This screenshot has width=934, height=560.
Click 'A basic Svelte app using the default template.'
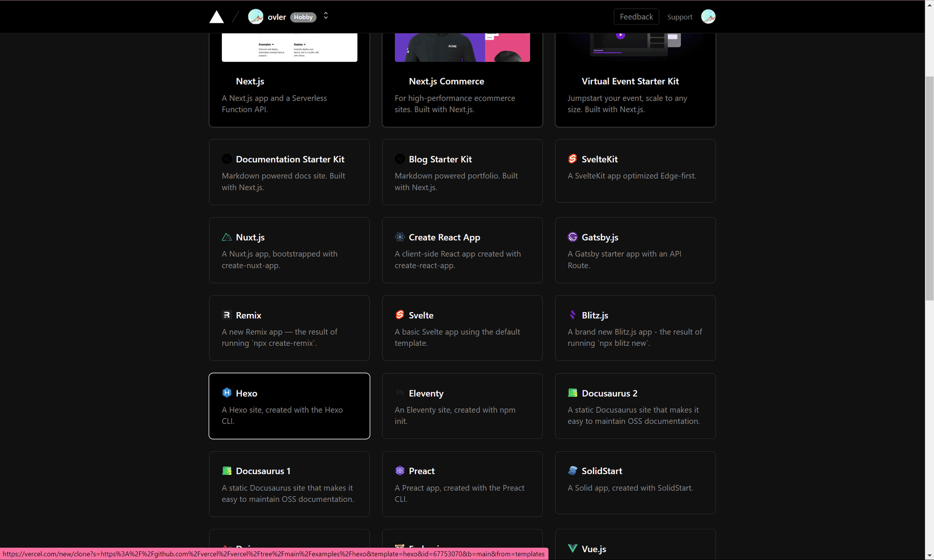pos(457,337)
